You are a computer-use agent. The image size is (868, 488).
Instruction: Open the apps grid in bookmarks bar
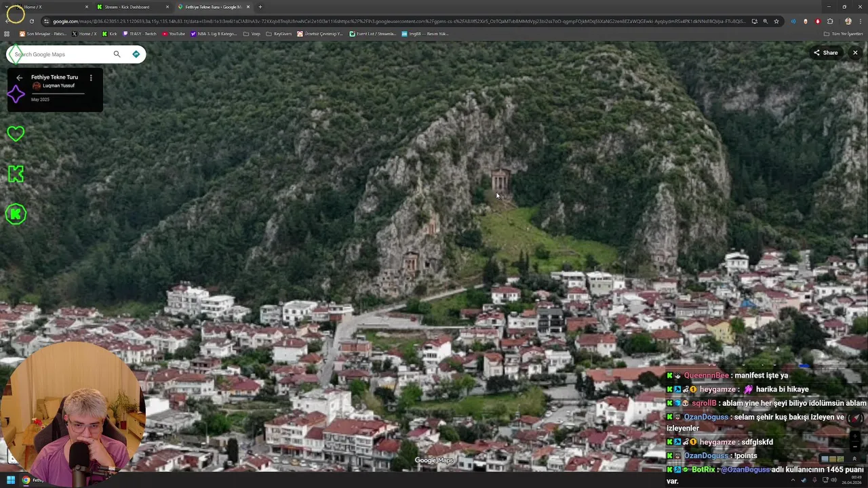coord(7,34)
